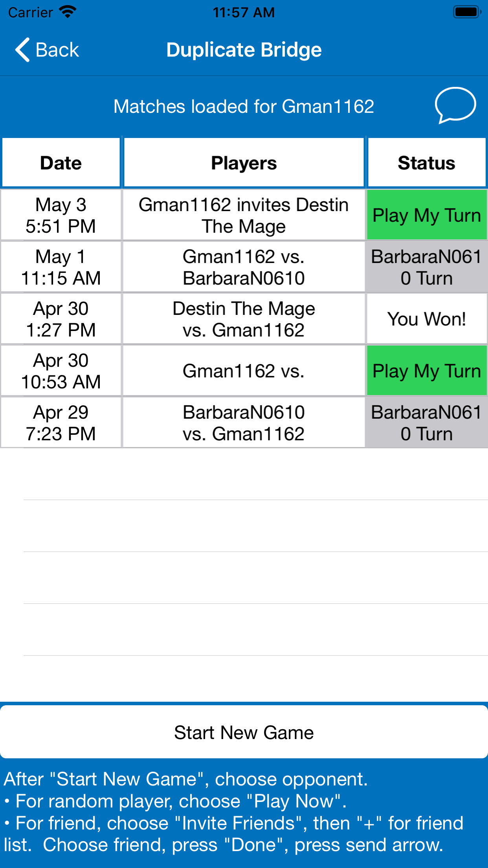Tap BarbaraN0610 Turn status for May 1
This screenshot has height=868, width=488.
coord(427,267)
